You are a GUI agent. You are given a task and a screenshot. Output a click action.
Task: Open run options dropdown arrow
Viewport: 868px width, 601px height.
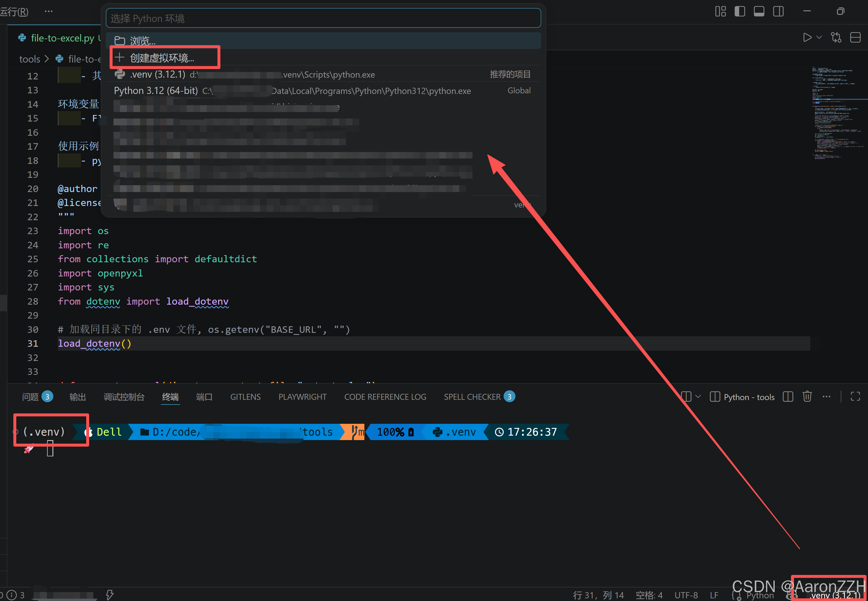click(x=819, y=37)
